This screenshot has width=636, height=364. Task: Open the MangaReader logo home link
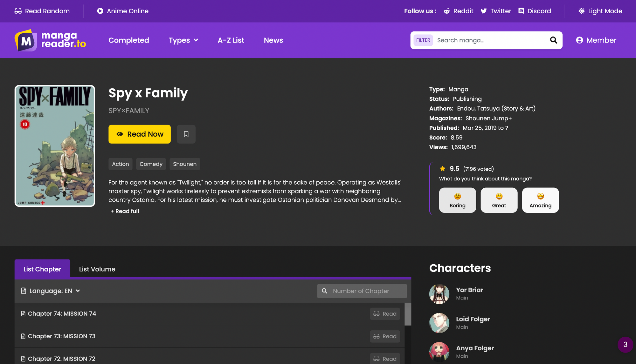[x=50, y=40]
